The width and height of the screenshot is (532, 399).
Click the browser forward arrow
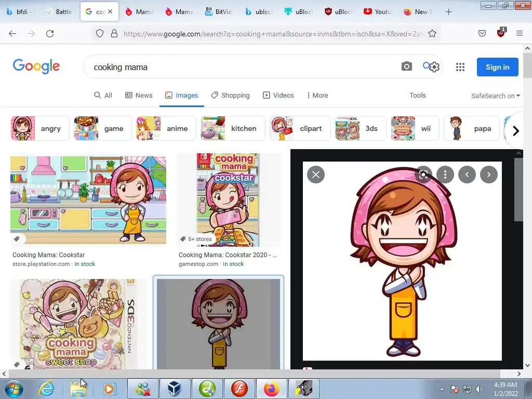click(x=31, y=34)
